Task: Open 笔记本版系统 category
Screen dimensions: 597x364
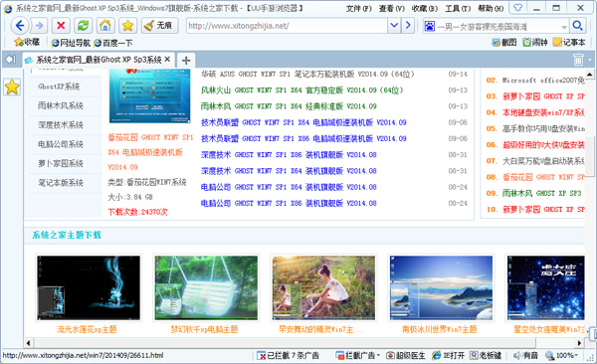Action: point(60,183)
